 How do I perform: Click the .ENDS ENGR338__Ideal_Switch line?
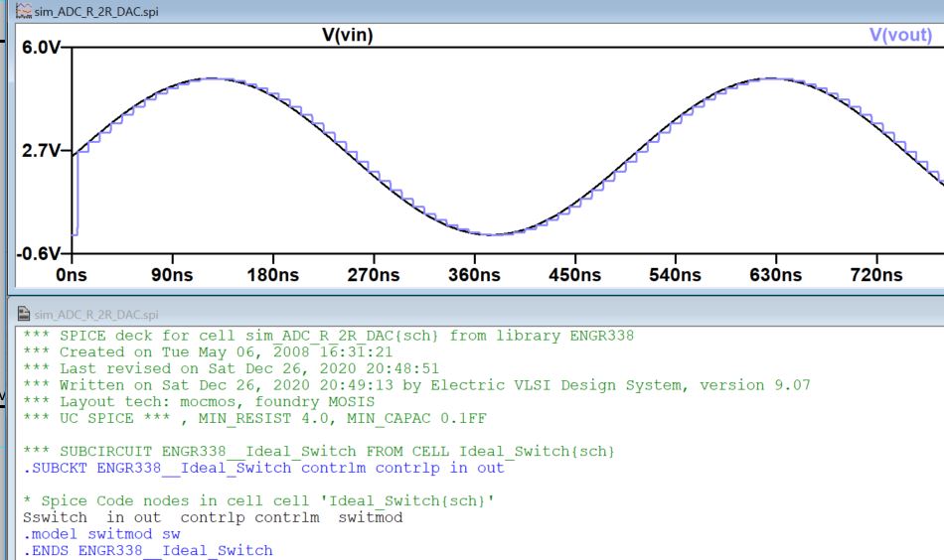click(x=147, y=550)
